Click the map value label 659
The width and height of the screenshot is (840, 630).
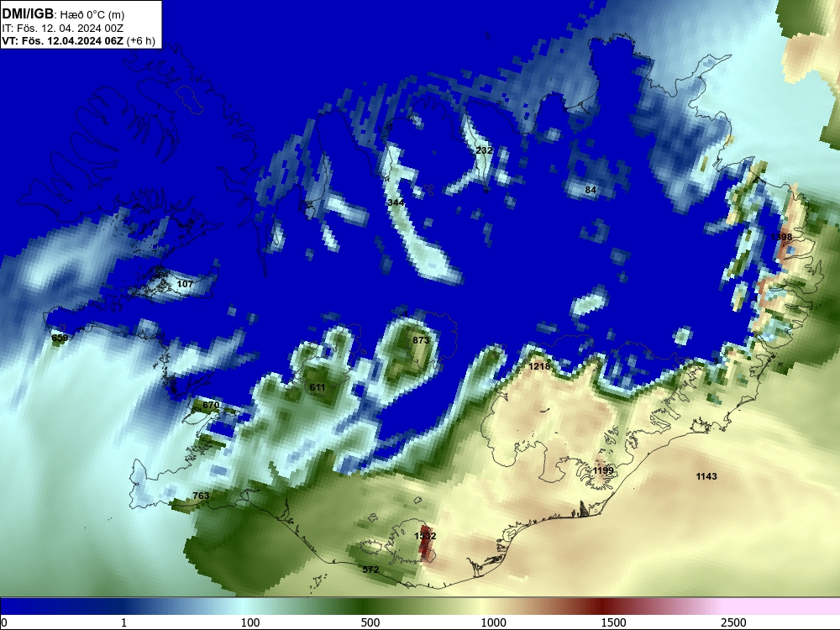pyautogui.click(x=60, y=338)
